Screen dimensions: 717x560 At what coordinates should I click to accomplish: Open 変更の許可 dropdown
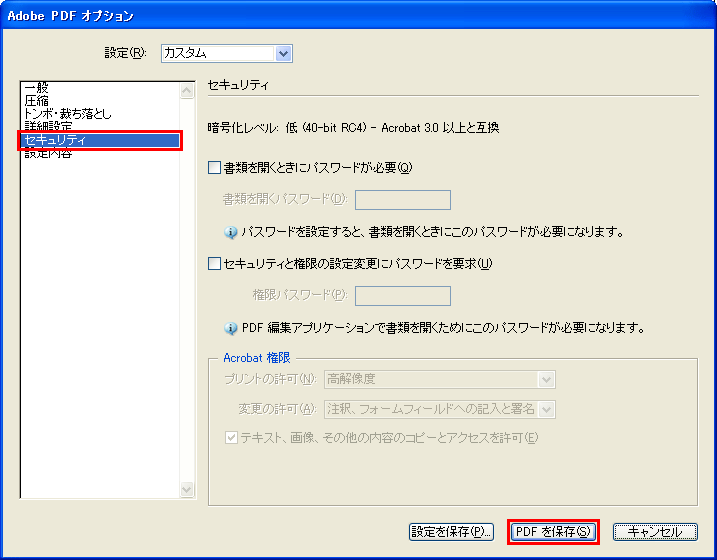[x=440, y=409]
